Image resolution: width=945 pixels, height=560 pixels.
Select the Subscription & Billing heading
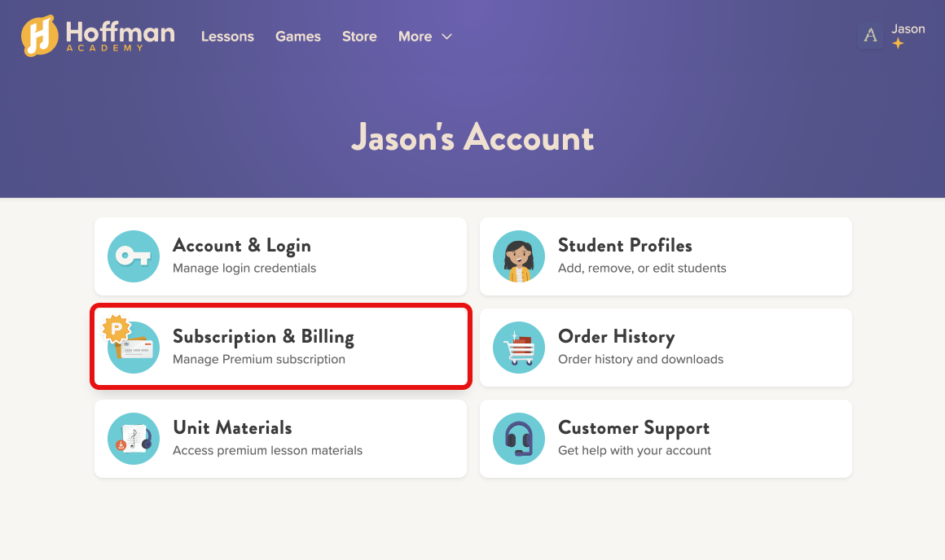(x=263, y=337)
